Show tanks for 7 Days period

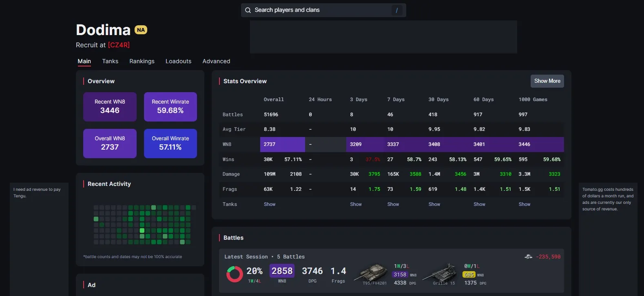click(x=393, y=204)
